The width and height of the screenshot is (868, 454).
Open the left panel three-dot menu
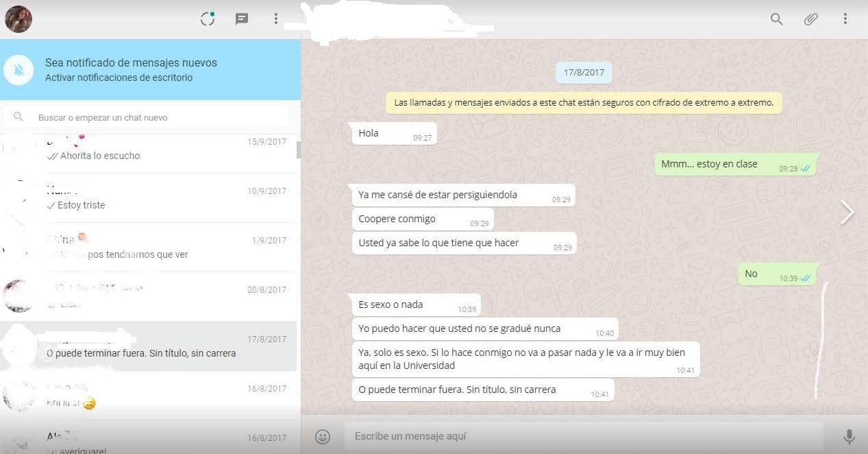276,19
